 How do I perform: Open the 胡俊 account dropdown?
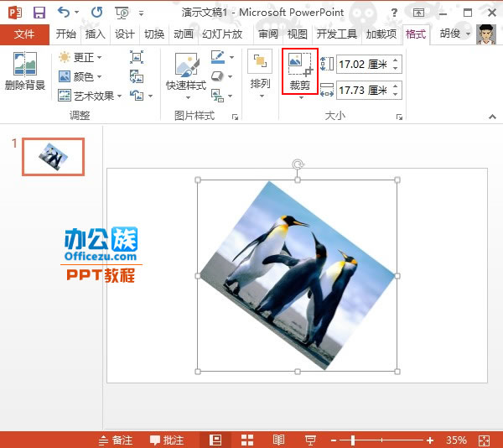(x=455, y=34)
